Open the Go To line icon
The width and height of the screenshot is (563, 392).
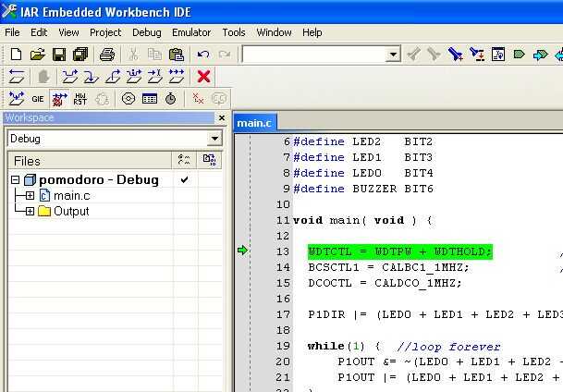[x=498, y=55]
